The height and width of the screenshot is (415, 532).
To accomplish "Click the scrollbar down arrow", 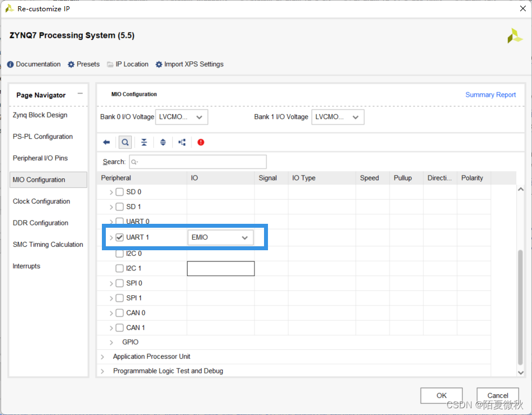I will 521,373.
